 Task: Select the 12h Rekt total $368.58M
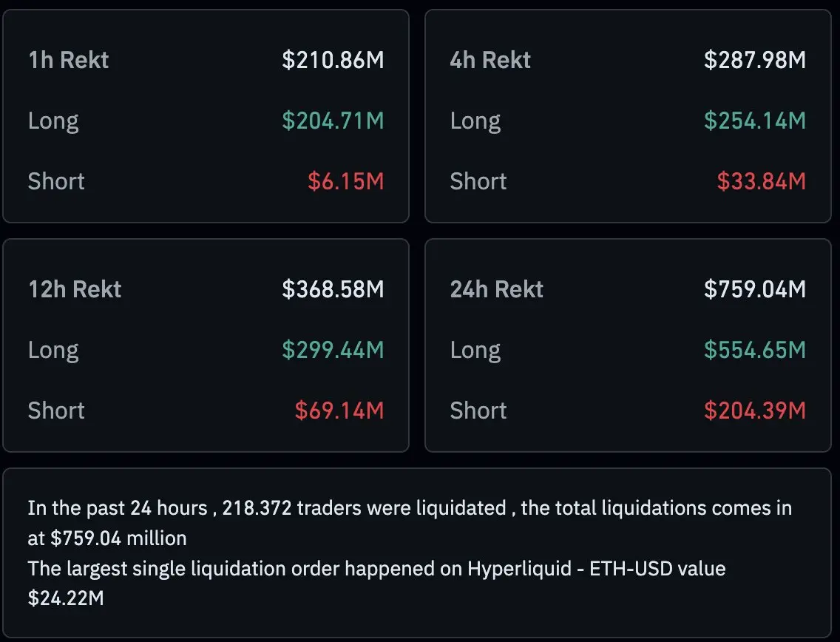[x=333, y=289]
